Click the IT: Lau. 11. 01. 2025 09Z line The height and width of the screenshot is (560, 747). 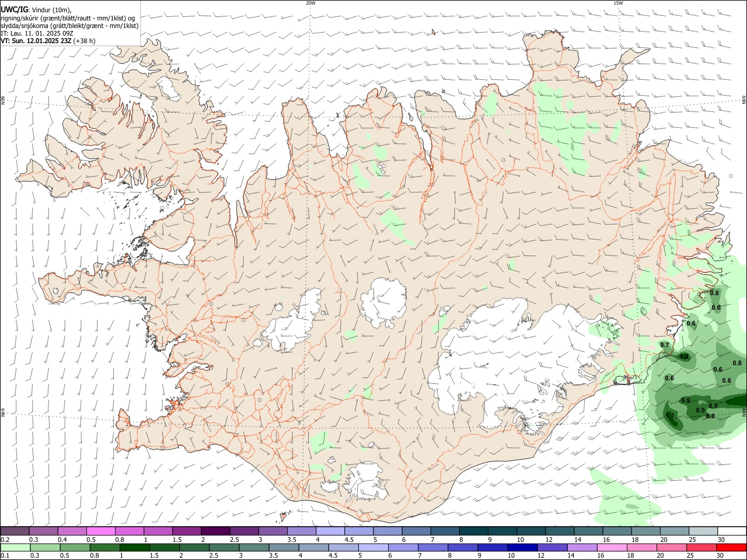37,33
